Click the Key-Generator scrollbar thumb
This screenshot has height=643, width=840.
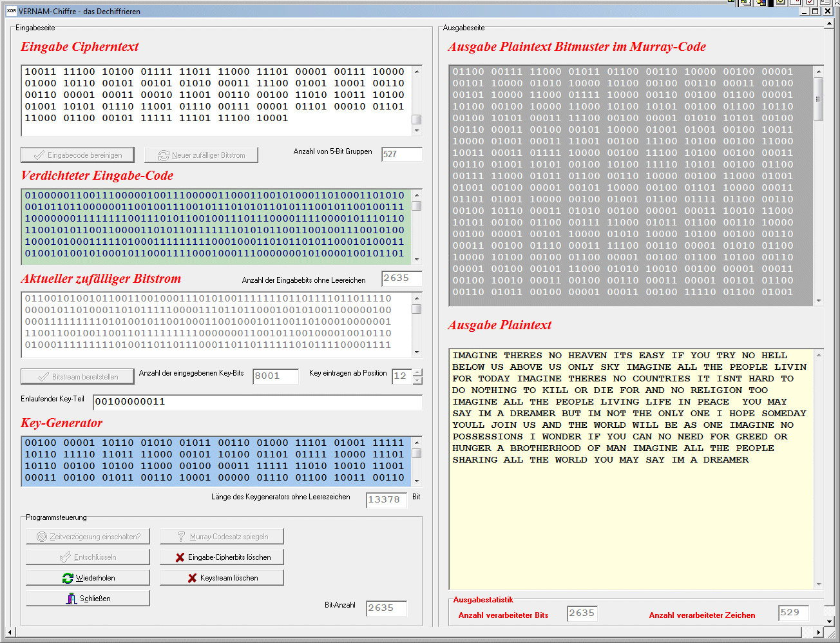coord(417,453)
